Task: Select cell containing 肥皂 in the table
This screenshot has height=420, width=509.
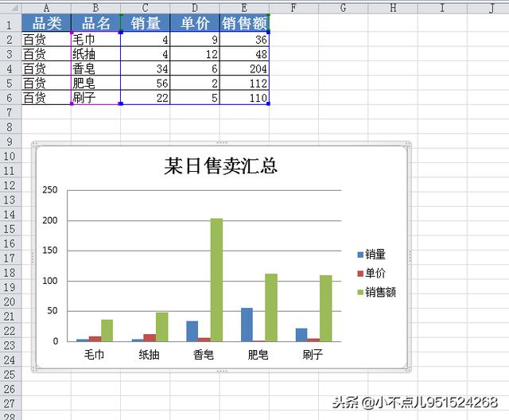Action: [x=95, y=83]
